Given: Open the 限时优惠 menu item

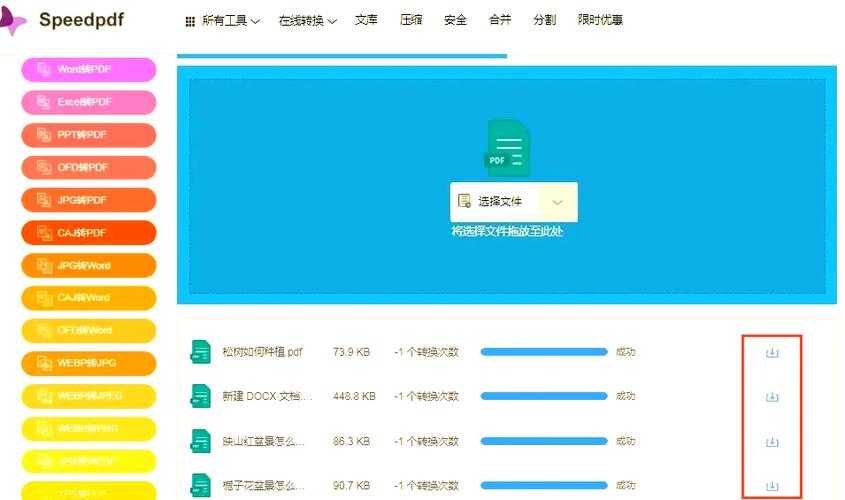Looking at the screenshot, I should [x=600, y=20].
